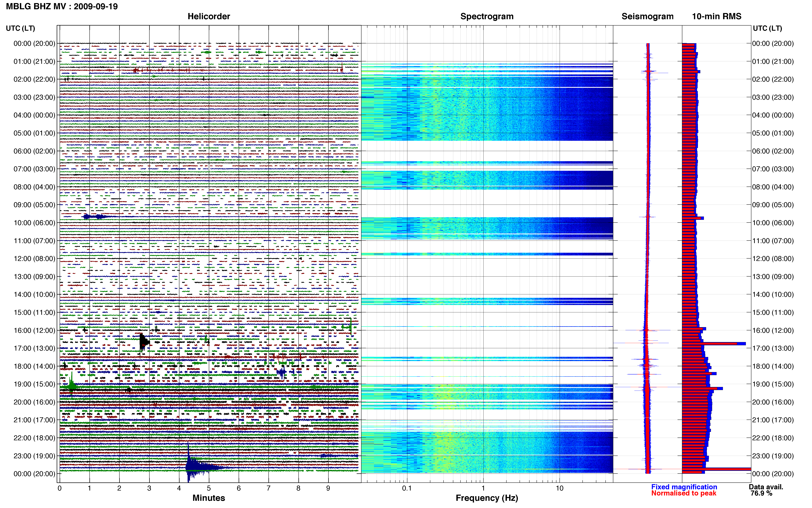Click the tall RMS bar just before 17:00
Screen dimensions: 812x508
click(714, 344)
